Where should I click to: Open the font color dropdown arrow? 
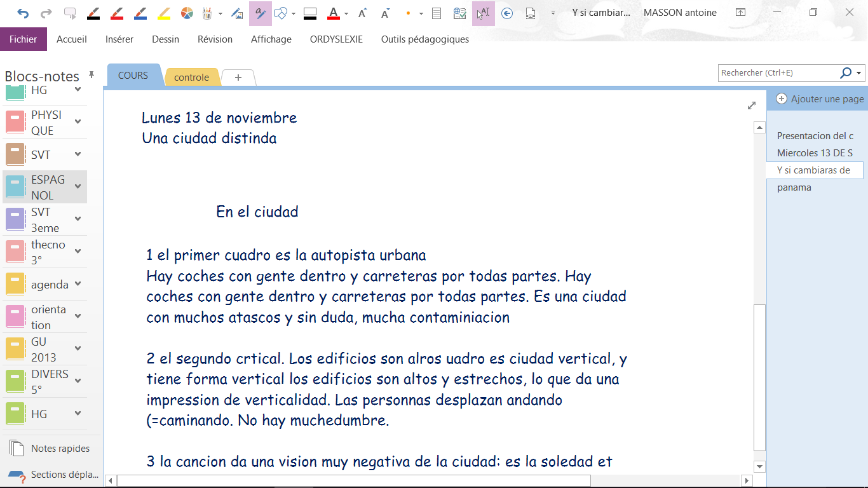pos(346,13)
